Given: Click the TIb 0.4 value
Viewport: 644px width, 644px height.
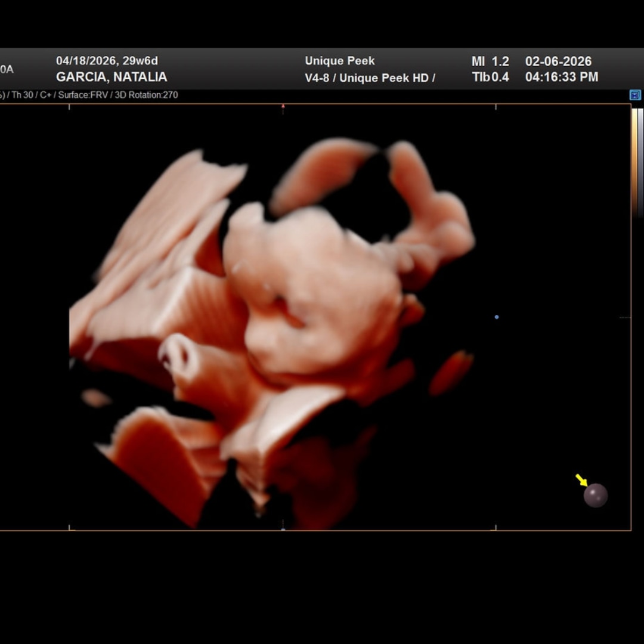Looking at the screenshot, I should (x=490, y=77).
